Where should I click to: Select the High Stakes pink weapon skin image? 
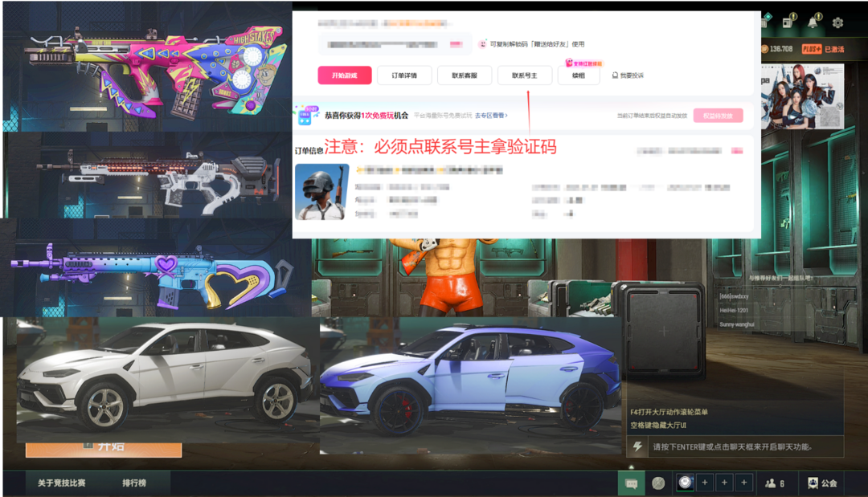click(148, 67)
